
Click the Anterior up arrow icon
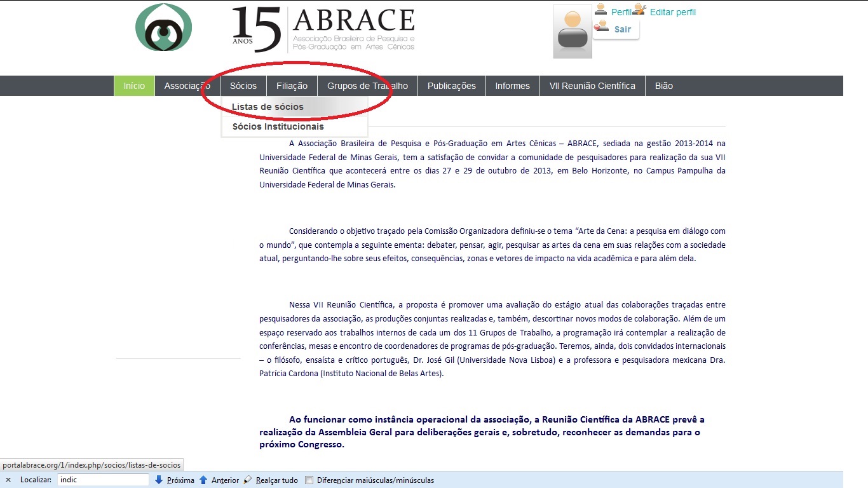point(203,480)
